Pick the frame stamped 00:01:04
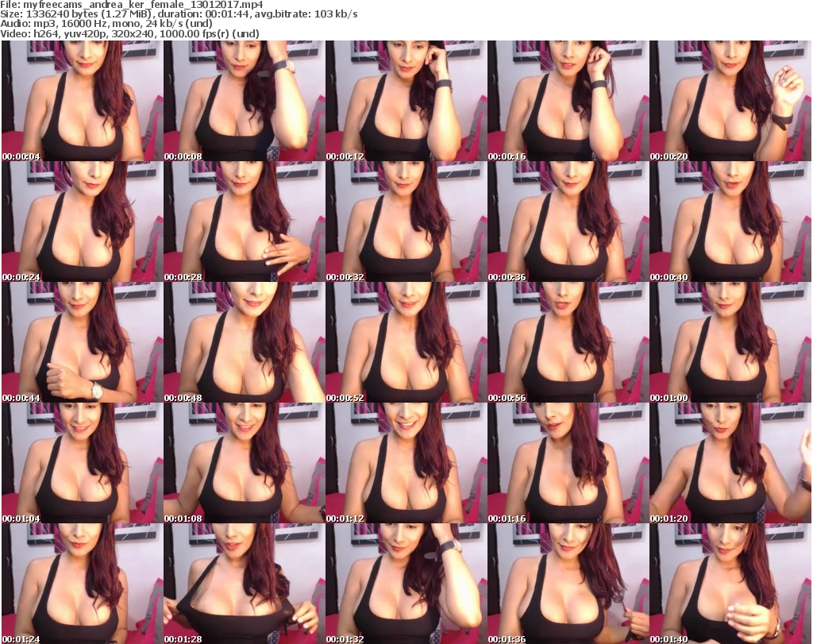This screenshot has width=813, height=644. click(x=82, y=463)
